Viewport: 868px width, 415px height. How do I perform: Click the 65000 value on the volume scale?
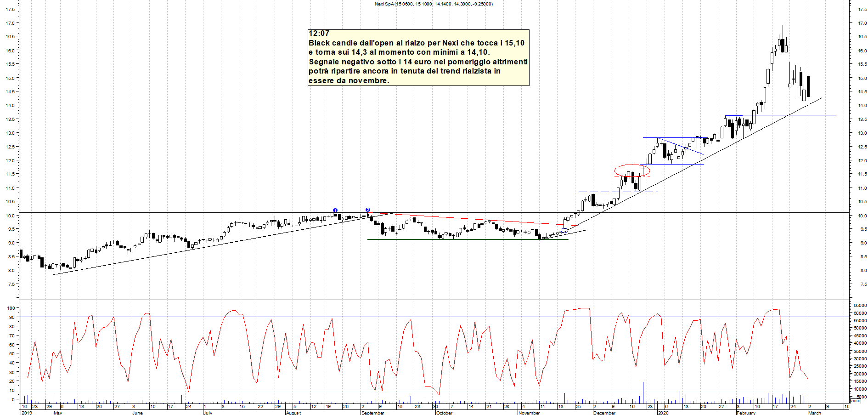pyautogui.click(x=860, y=305)
